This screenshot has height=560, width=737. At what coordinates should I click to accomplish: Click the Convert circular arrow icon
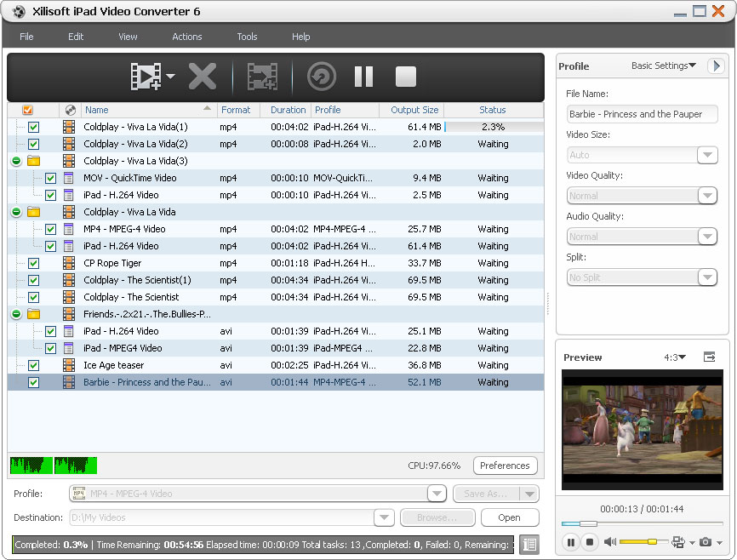[322, 77]
